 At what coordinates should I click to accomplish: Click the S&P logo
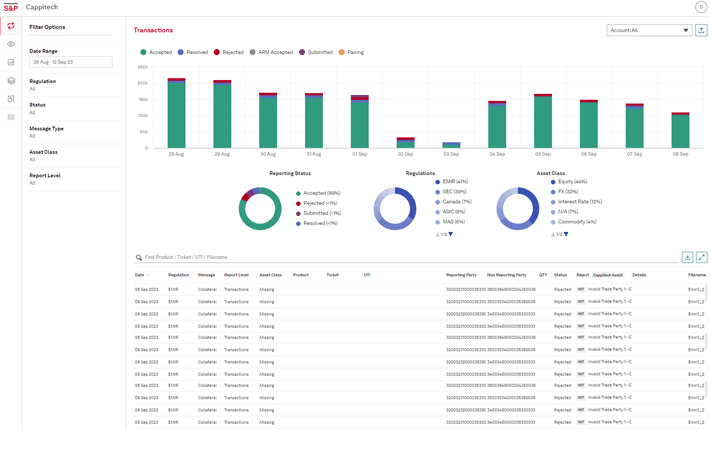[11, 8]
